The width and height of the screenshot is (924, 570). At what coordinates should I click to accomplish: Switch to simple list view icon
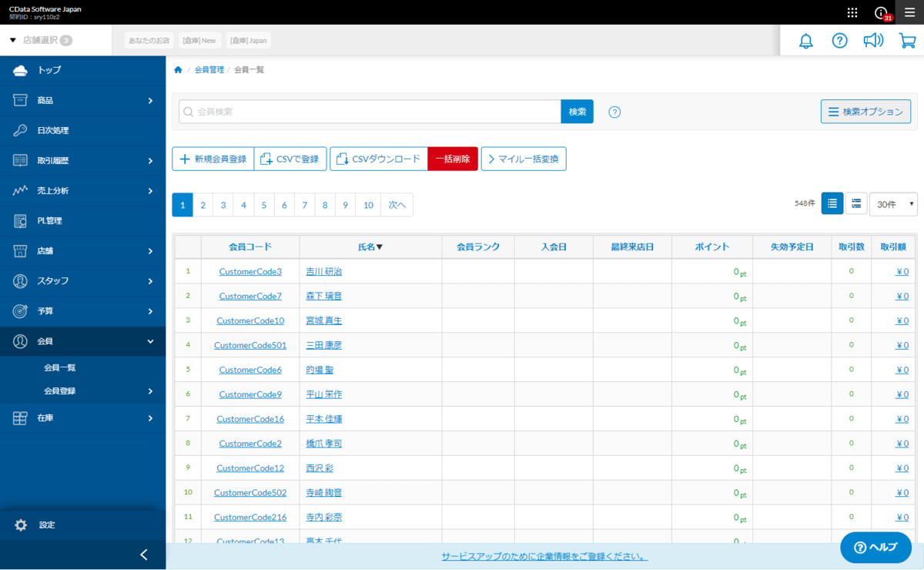point(832,203)
